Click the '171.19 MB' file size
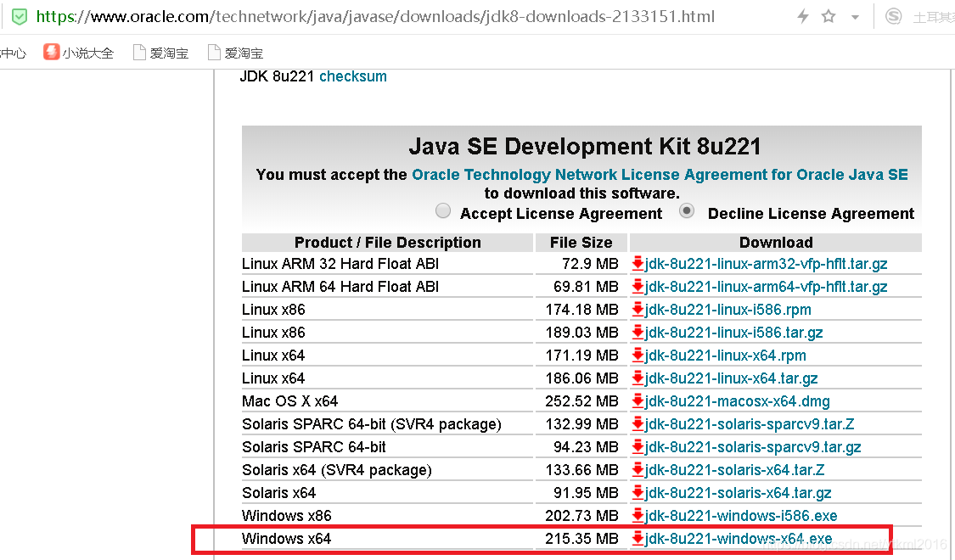955x560 pixels. [581, 356]
